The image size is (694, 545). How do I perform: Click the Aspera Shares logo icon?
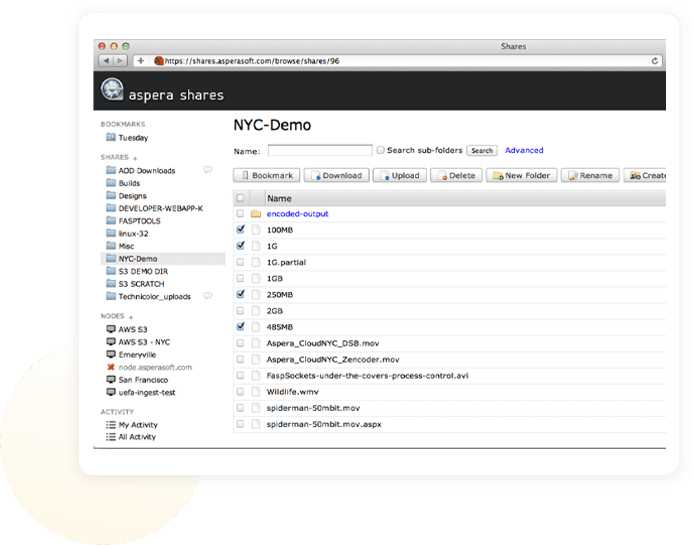[112, 91]
